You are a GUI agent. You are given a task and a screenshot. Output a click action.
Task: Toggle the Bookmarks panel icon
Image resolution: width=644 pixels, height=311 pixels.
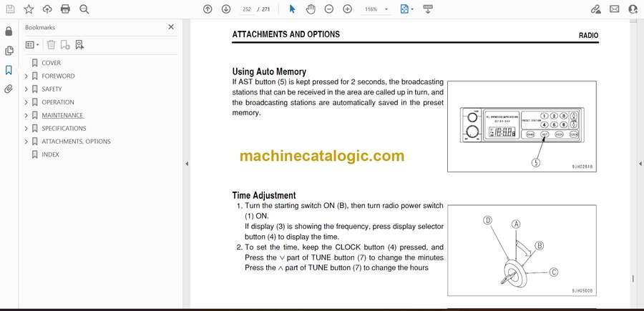(x=9, y=70)
